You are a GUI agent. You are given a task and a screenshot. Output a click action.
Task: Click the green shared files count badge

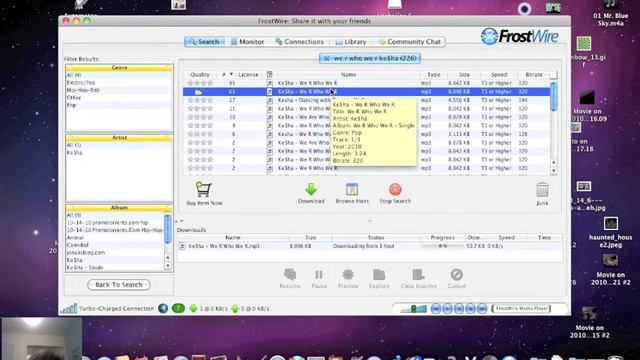(x=178, y=309)
